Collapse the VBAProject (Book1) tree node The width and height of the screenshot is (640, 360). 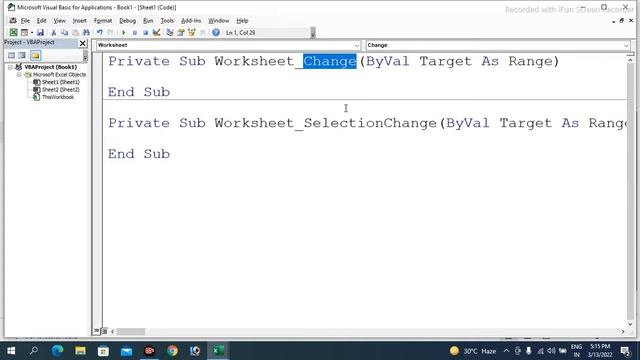pos(10,67)
